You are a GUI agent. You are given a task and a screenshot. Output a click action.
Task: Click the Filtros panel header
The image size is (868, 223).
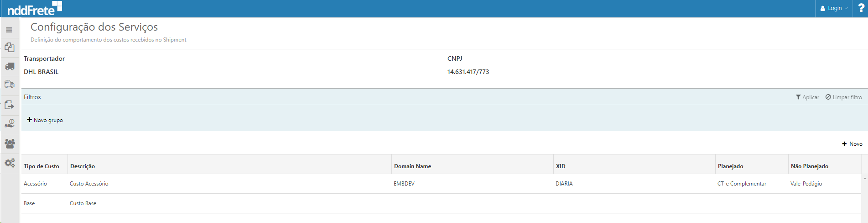[32, 97]
